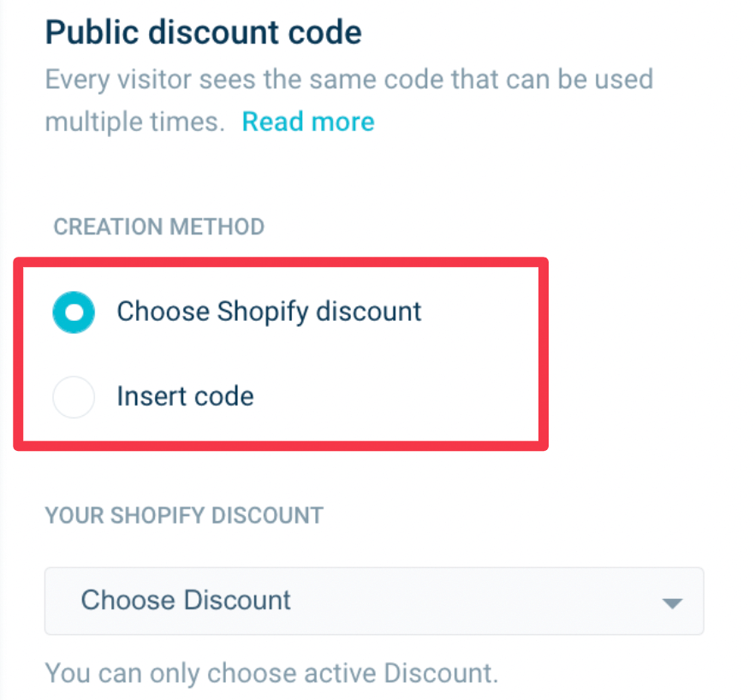755x700 pixels.
Task: Click the YOUR SHOPIFY DISCOUNT field label
Action: pos(184,515)
